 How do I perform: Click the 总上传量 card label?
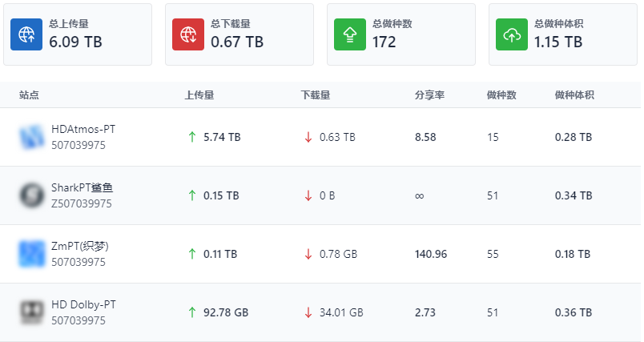coord(69,24)
